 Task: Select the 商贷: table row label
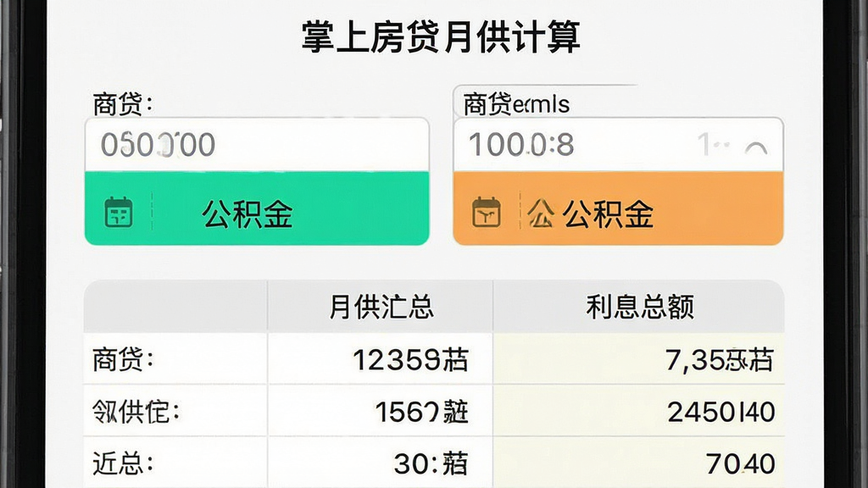click(123, 359)
